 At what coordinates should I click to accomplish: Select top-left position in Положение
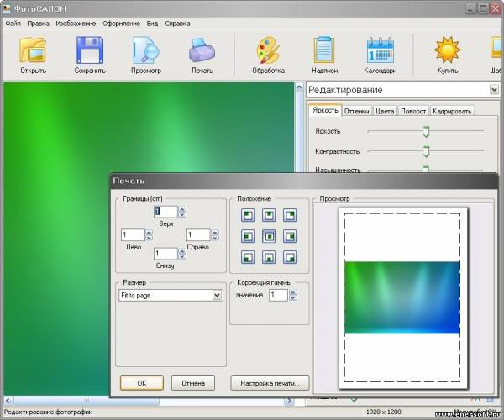[248, 215]
